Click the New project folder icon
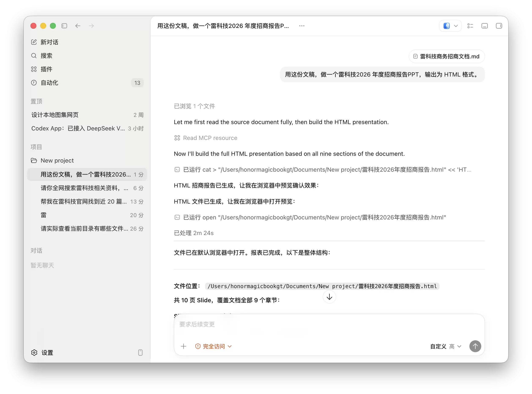Viewport: 532px width, 394px height. (x=34, y=160)
